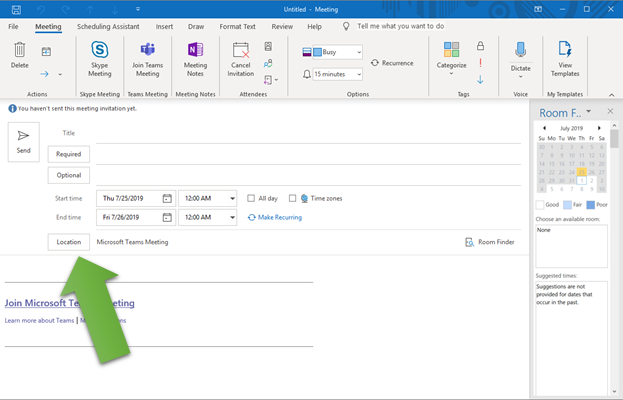Image resolution: width=623 pixels, height=400 pixels.
Task: Expand the Forward options arrow in Actions
Action: pyautogui.click(x=60, y=74)
